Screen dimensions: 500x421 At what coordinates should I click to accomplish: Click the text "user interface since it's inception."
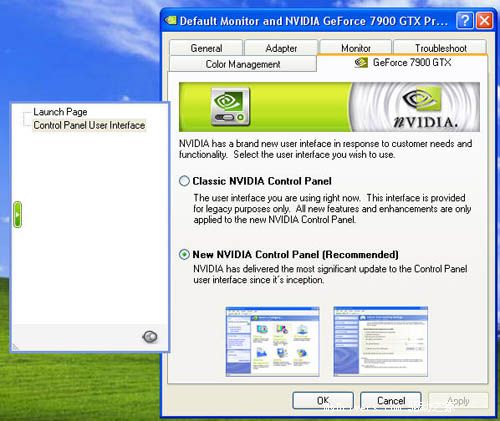258,280
